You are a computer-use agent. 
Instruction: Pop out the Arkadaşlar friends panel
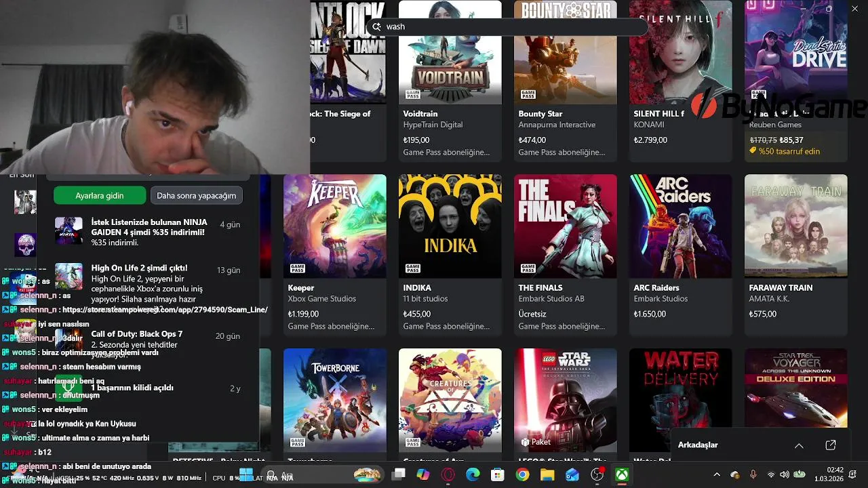(x=831, y=445)
